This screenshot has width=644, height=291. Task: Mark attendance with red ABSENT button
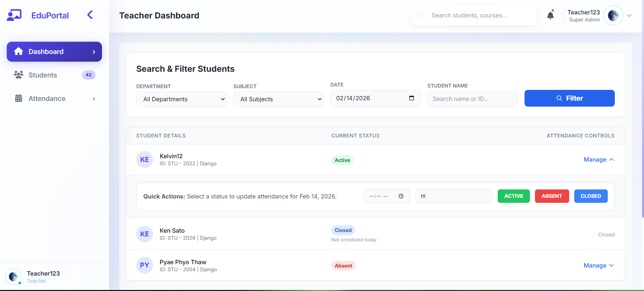pos(552,196)
